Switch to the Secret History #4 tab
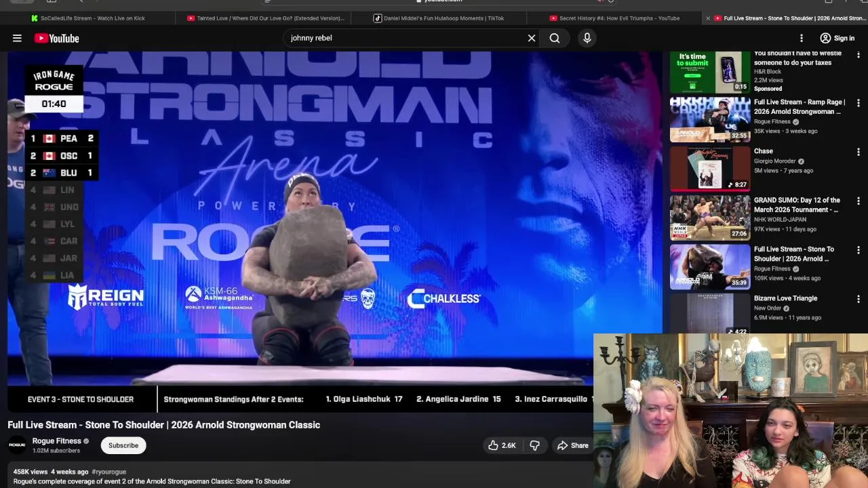868x488 pixels. (x=614, y=18)
